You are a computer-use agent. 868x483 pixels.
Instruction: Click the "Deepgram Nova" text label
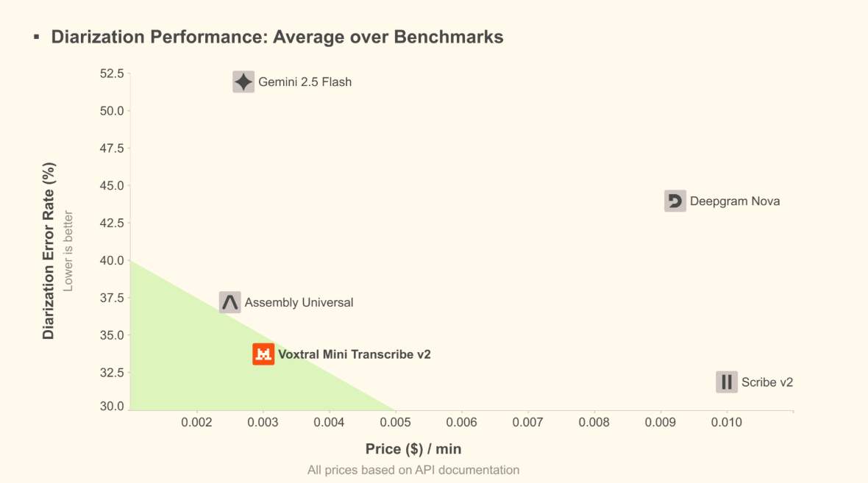734,201
